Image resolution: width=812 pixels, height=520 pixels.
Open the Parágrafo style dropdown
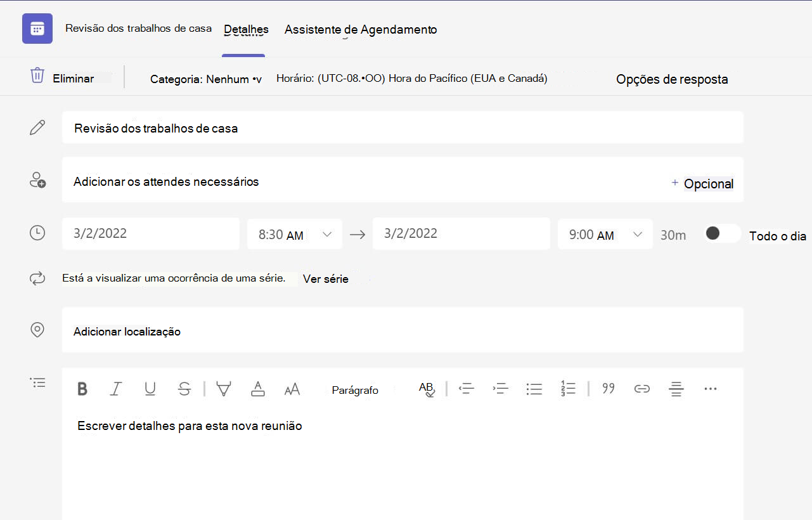[355, 390]
